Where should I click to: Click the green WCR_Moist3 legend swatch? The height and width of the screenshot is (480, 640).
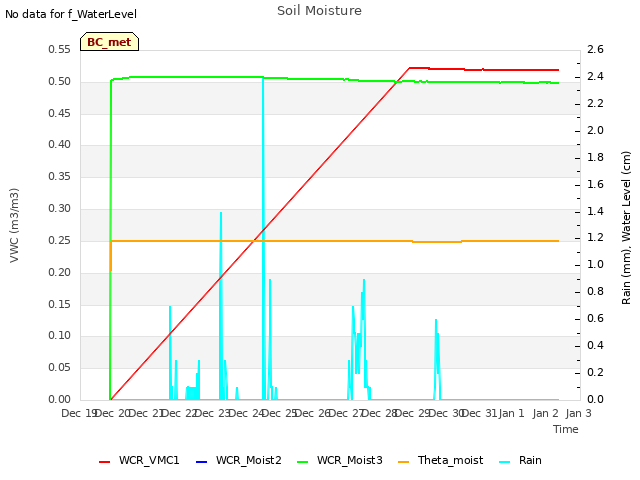click(302, 462)
